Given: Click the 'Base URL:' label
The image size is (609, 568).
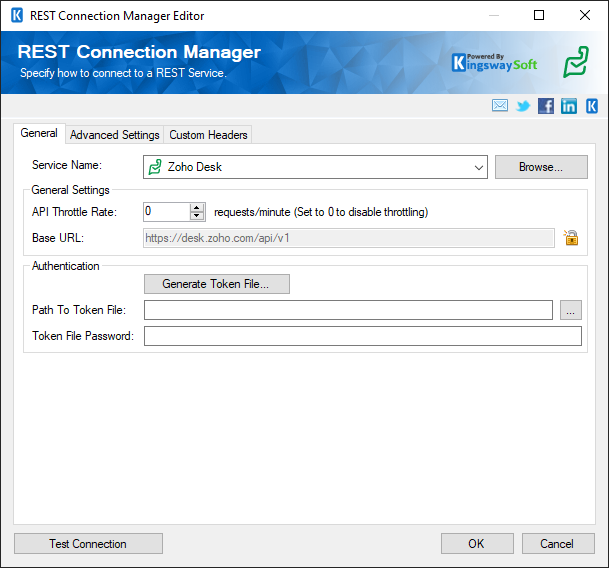Looking at the screenshot, I should 58,238.
